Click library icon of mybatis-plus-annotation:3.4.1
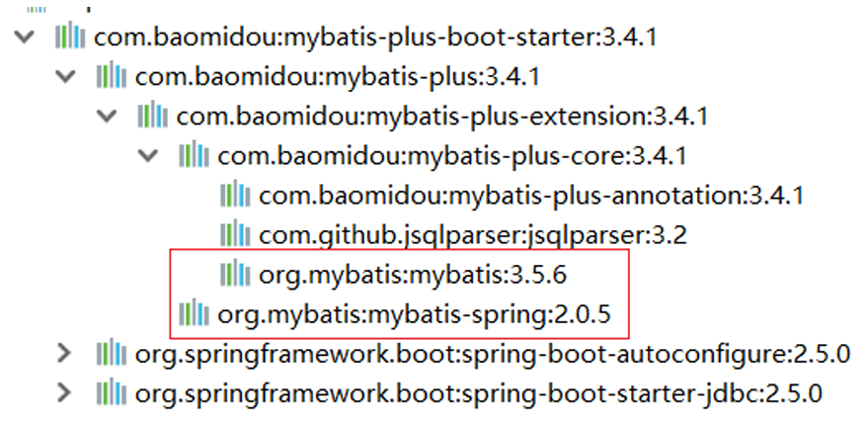 click(235, 195)
